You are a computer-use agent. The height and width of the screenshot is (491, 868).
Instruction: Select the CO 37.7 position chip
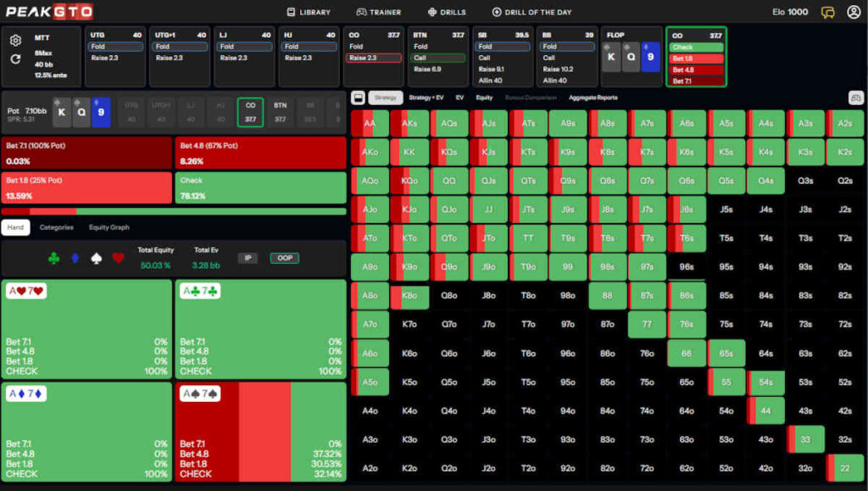coord(250,113)
